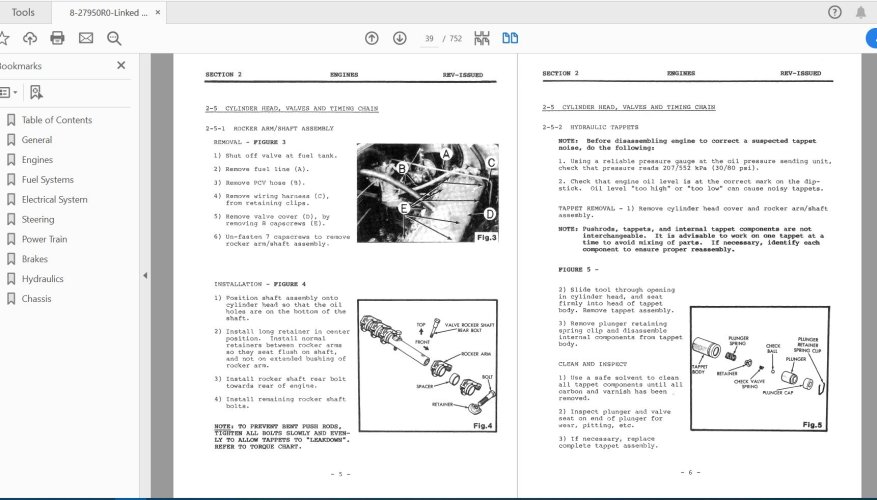This screenshot has height=500, width=877.
Task: Print the document with the printer icon
Action: point(57,38)
